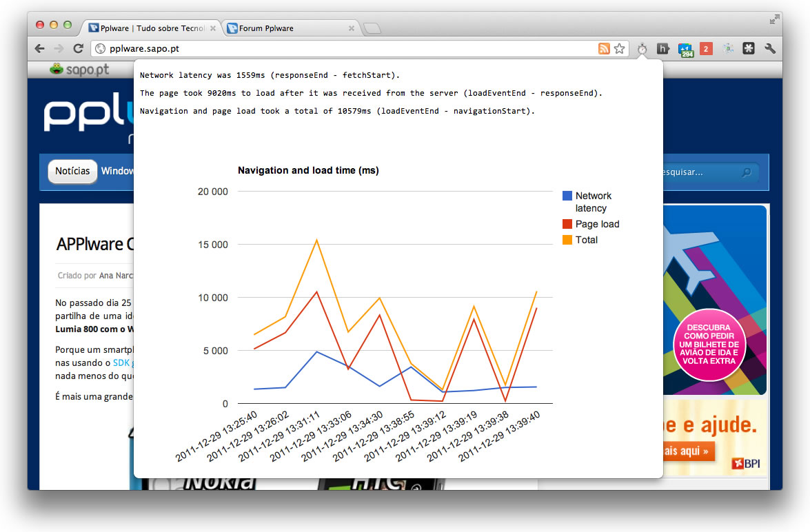This screenshot has height=532, width=810.
Task: Open the page load timer extension icon
Action: tap(641, 48)
